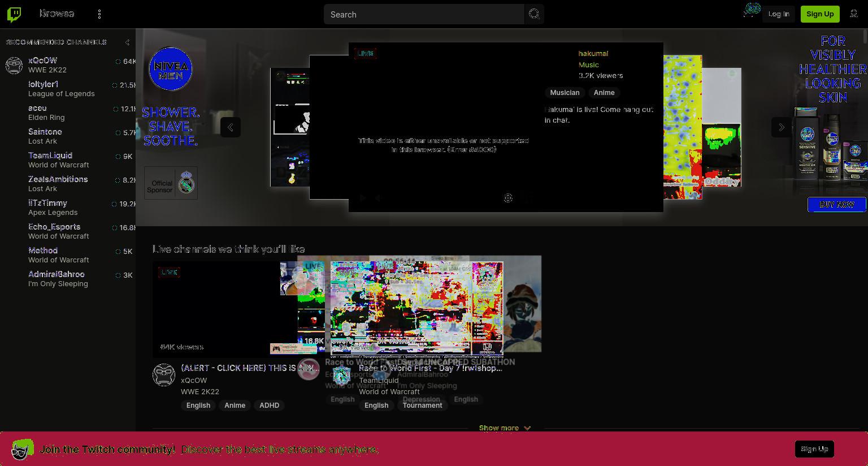This screenshot has height=466, width=868.
Task: Open Echo_Esports channel in sidebar
Action: pyautogui.click(x=68, y=231)
